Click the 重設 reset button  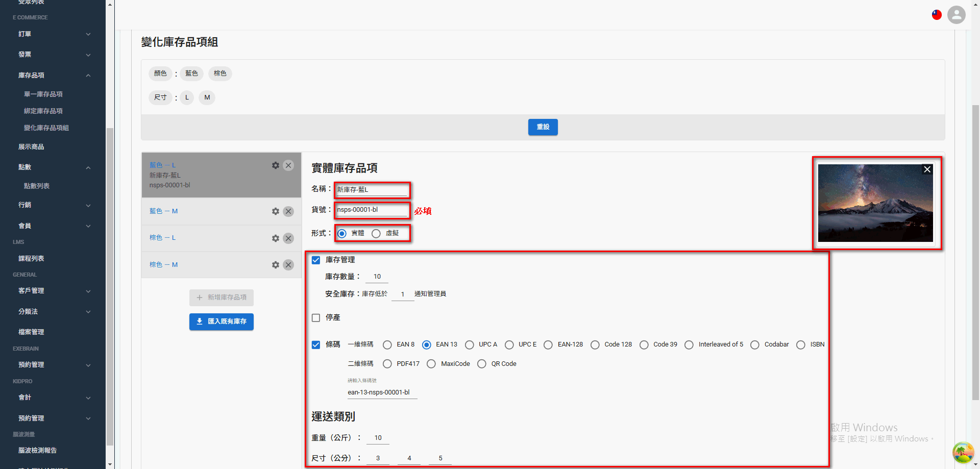point(543,127)
